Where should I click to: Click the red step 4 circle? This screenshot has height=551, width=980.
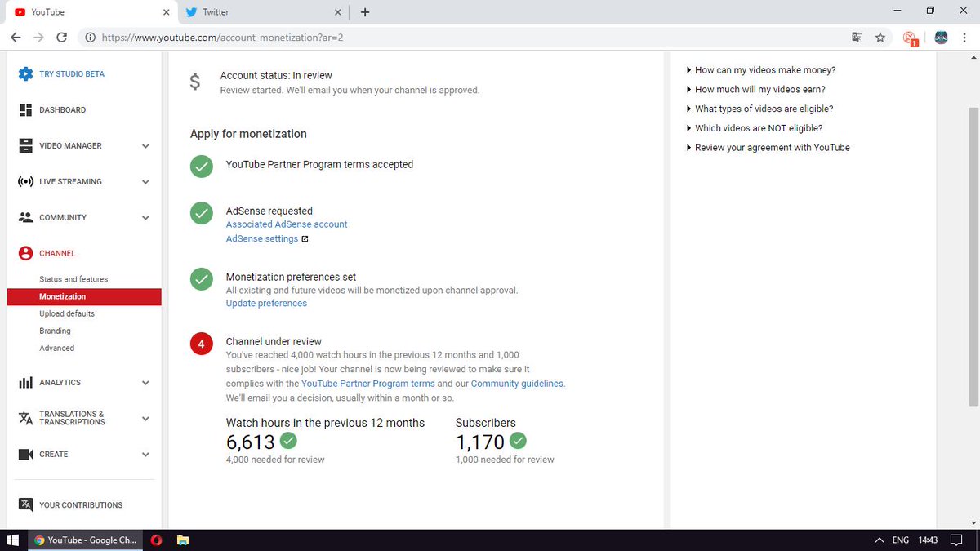coord(202,344)
